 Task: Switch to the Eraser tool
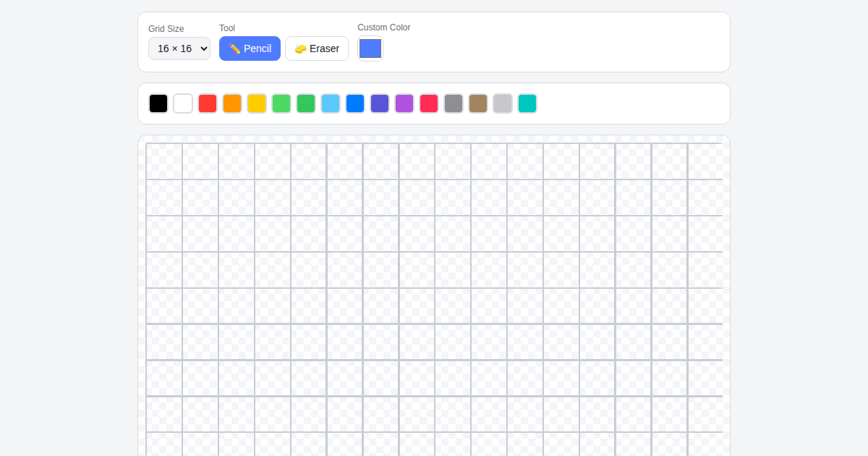(317, 48)
